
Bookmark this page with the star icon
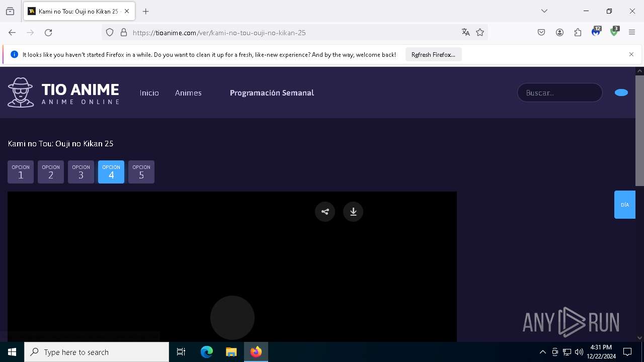pyautogui.click(x=480, y=33)
